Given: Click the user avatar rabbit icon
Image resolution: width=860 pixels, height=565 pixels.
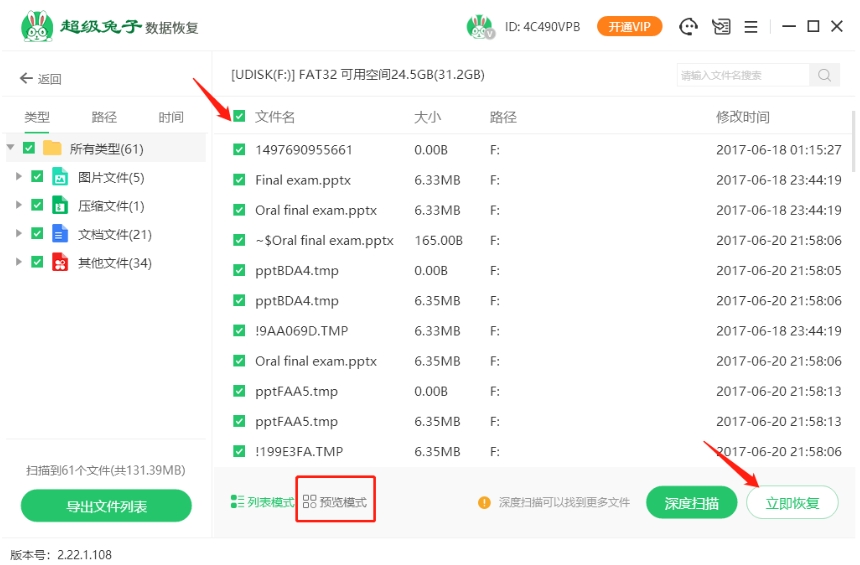Looking at the screenshot, I should tap(480, 27).
